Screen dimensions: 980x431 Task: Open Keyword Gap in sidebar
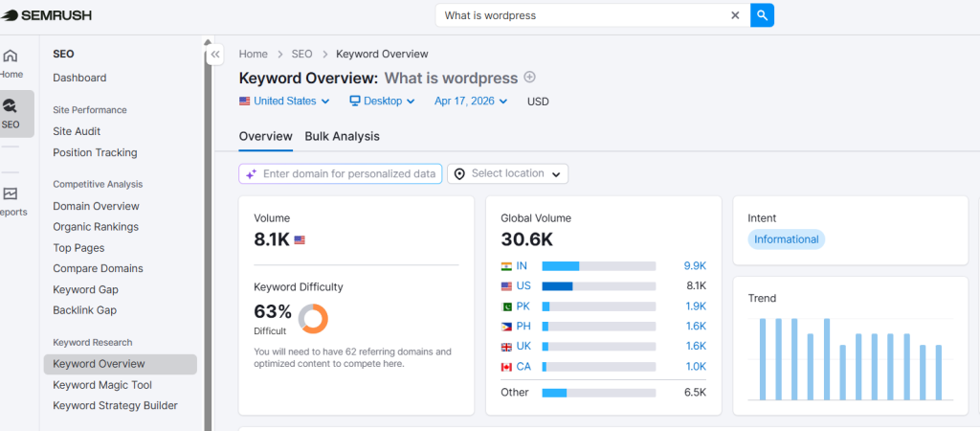tap(85, 289)
